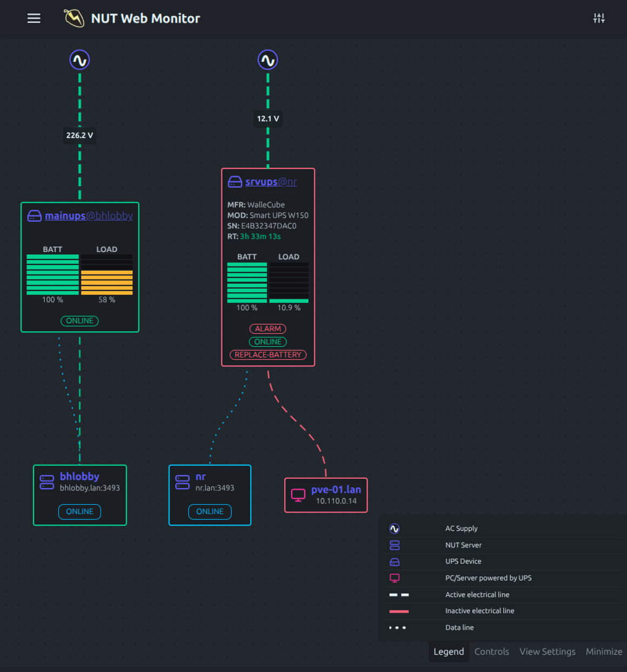Image resolution: width=627 pixels, height=672 pixels.
Task: Switch to the View Settings tab
Action: click(x=547, y=652)
